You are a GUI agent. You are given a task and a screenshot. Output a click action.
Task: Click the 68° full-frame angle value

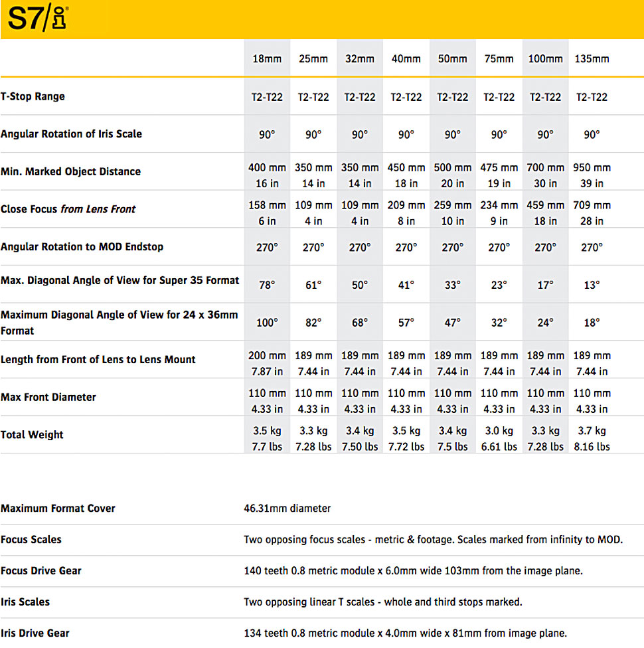coord(360,323)
